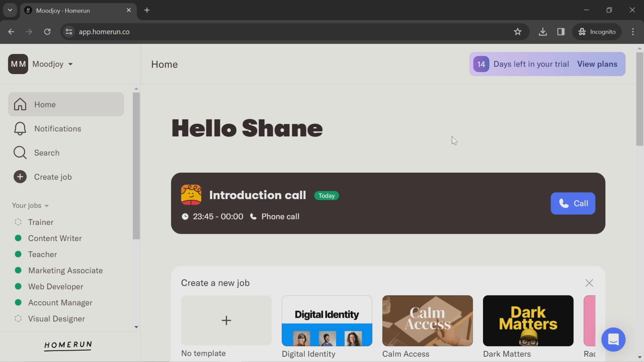Toggle active status on Teacher job
Image resolution: width=644 pixels, height=362 pixels.
(18, 254)
